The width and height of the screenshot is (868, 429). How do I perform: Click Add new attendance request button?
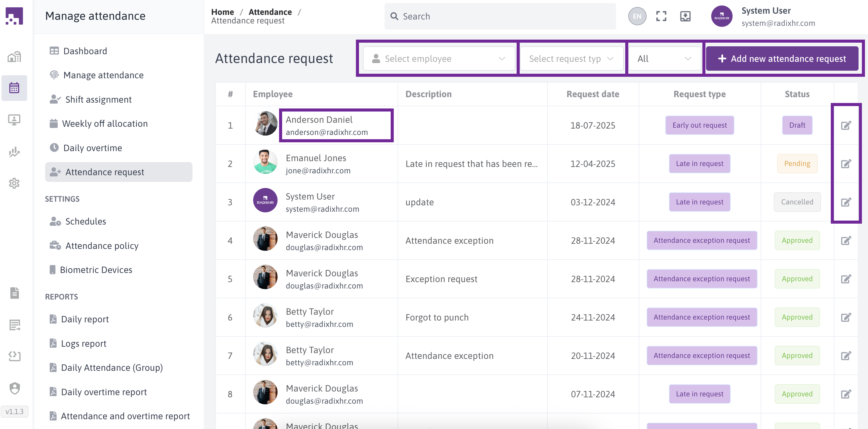pos(782,58)
